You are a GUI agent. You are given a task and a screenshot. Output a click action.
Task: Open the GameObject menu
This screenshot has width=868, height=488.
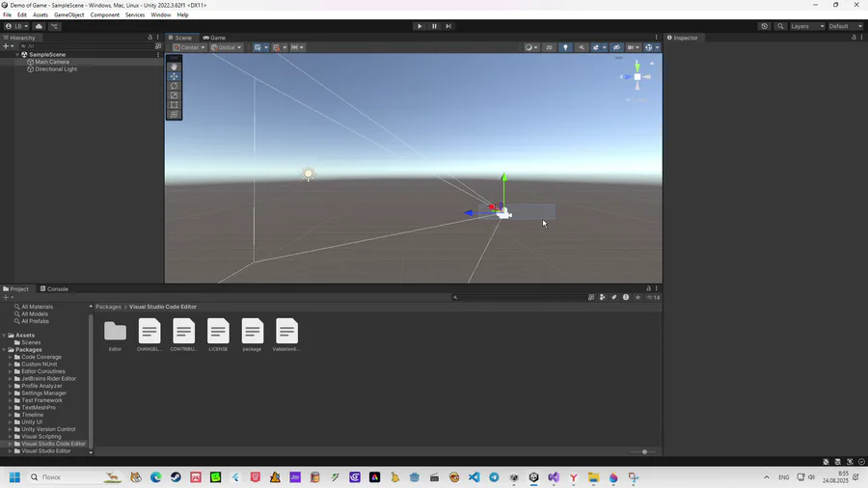point(69,14)
